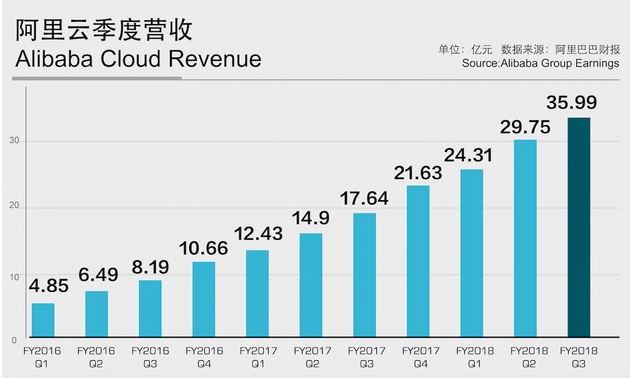
Task: Click Source:Alibaba Group Earnings text
Action: point(540,64)
